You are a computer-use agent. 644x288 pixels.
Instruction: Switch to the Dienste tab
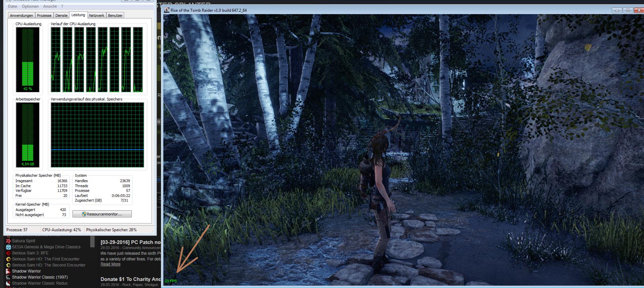tap(61, 15)
